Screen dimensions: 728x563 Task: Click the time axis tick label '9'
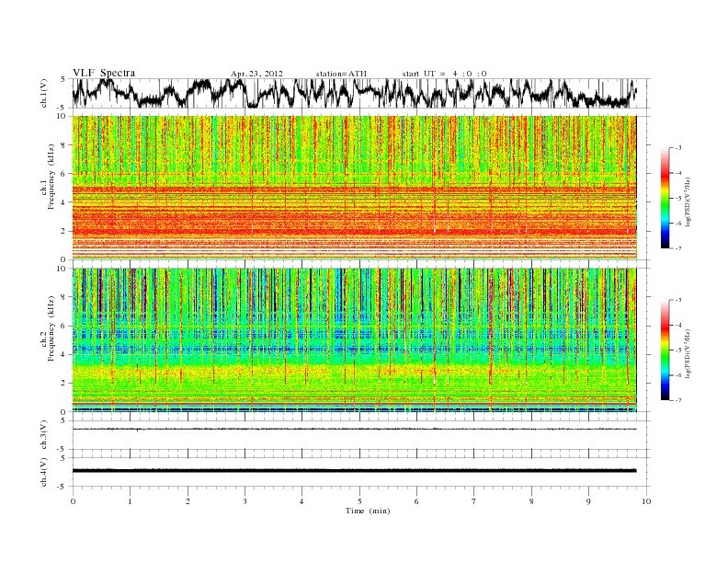(x=588, y=501)
